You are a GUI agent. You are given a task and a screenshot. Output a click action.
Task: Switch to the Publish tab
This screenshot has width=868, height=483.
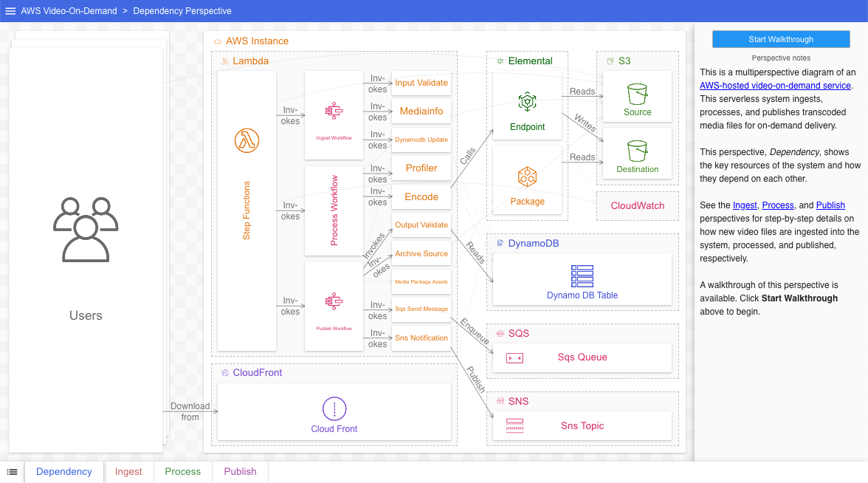(x=239, y=471)
